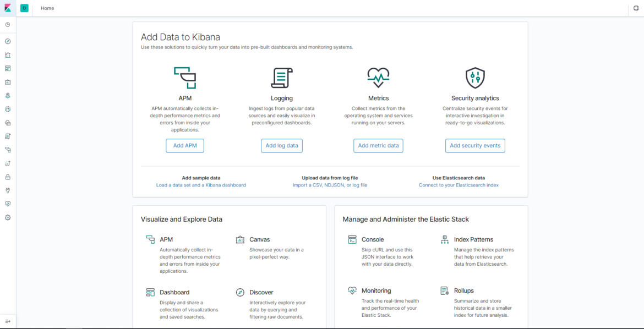Expand the collapsed navigation sidebar

8,321
